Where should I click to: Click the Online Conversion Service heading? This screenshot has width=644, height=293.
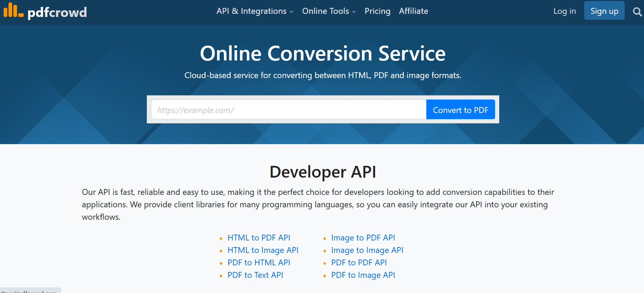coord(322,54)
